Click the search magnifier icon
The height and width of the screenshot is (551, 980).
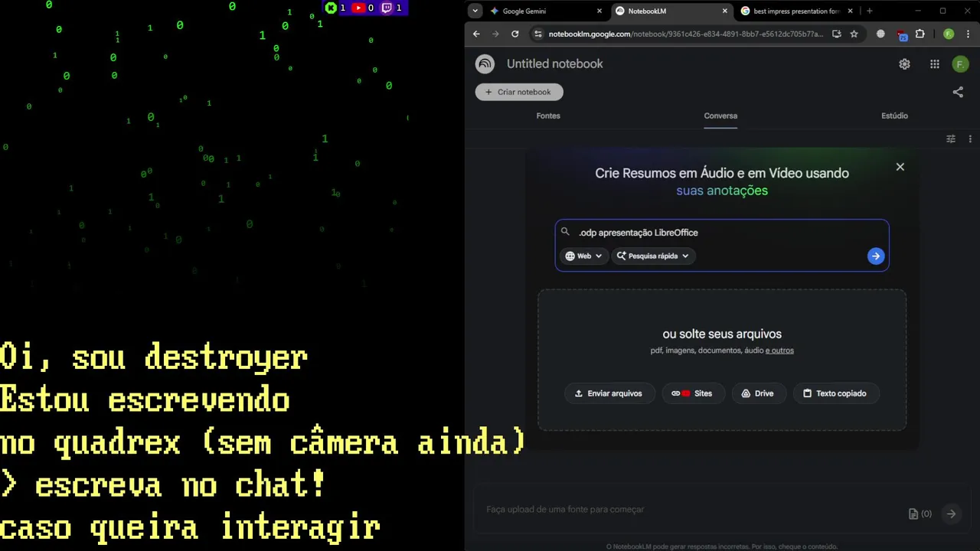(565, 232)
